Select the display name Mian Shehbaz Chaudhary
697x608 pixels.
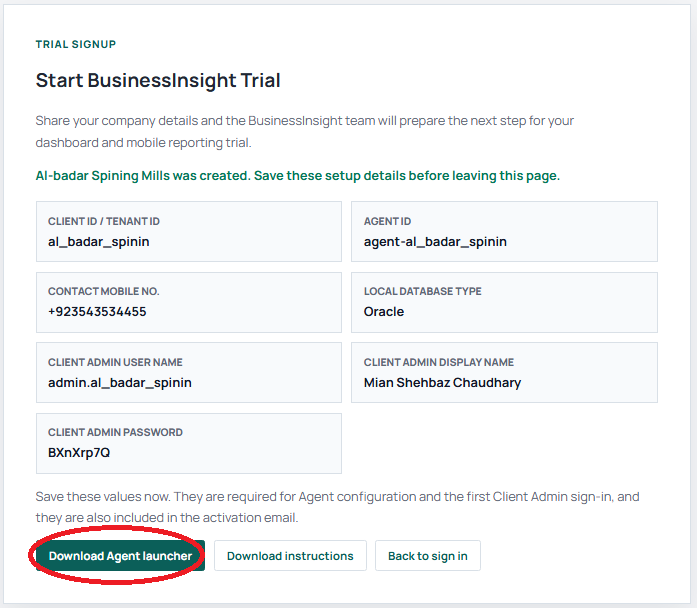pyautogui.click(x=442, y=383)
